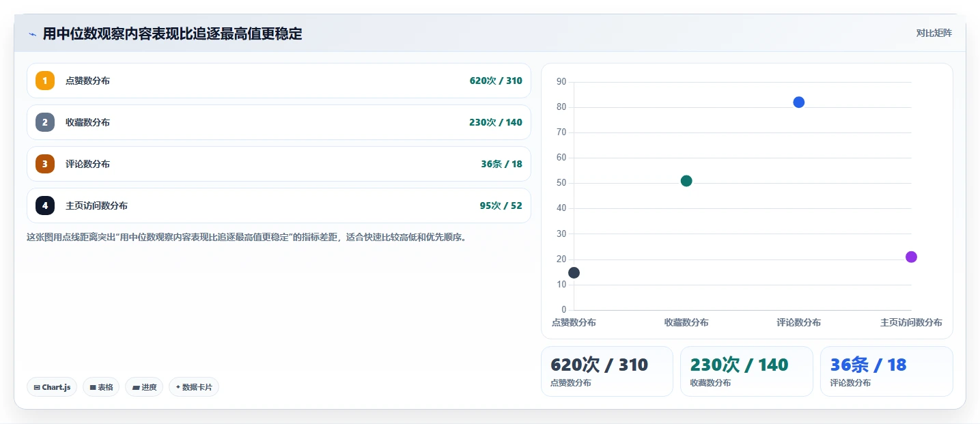The image size is (980, 424).
Task: Click the 50 y-axis tick label
Action: (561, 183)
